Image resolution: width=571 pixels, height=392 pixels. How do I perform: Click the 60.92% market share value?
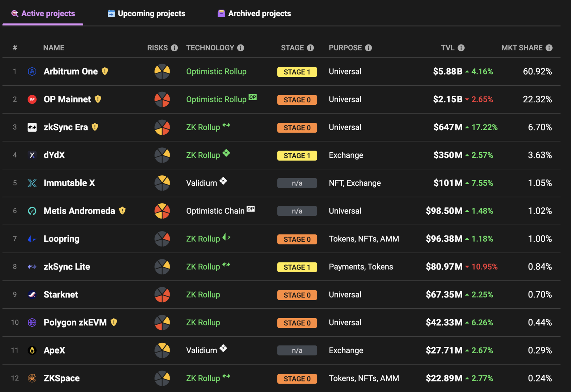click(537, 71)
